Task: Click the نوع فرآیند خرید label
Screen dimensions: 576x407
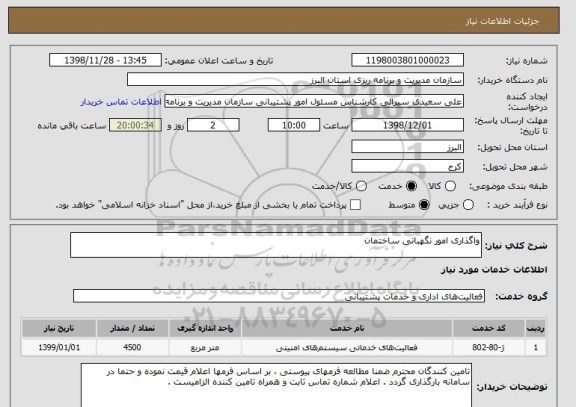Action: pos(517,205)
